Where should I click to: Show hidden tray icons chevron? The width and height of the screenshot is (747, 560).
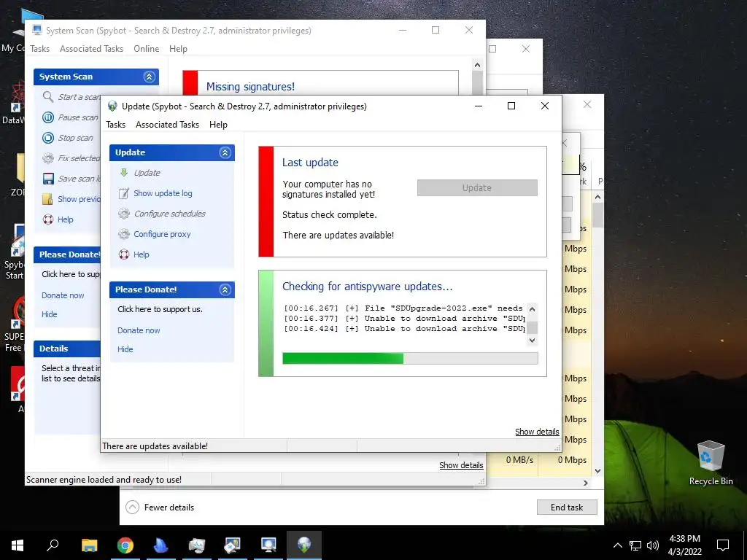click(617, 545)
